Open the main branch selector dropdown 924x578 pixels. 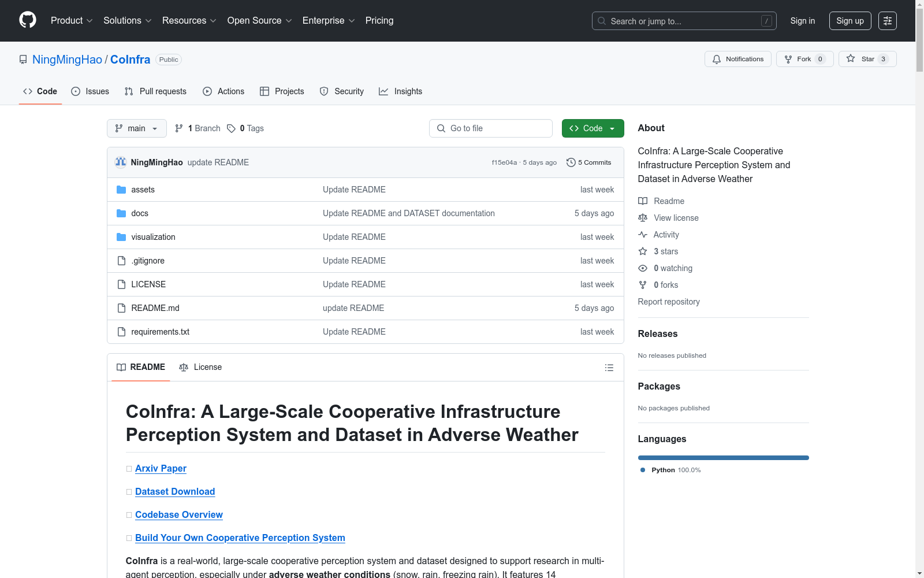pyautogui.click(x=137, y=128)
